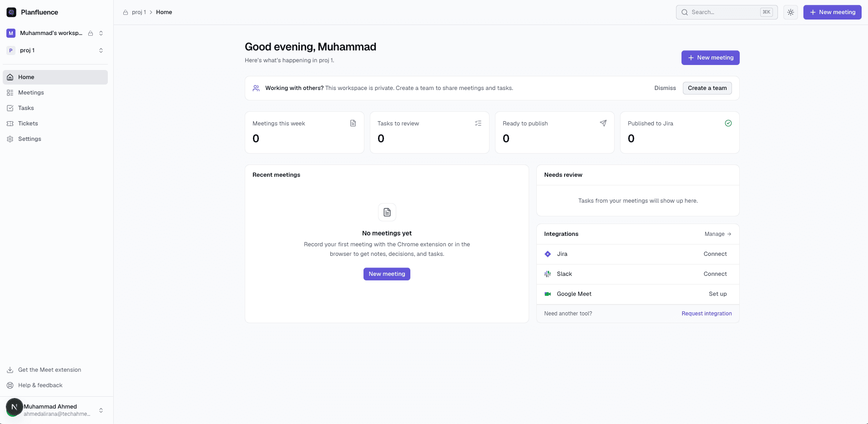Click the Google Meet logo icon
Image resolution: width=868 pixels, height=424 pixels.
pyautogui.click(x=548, y=294)
